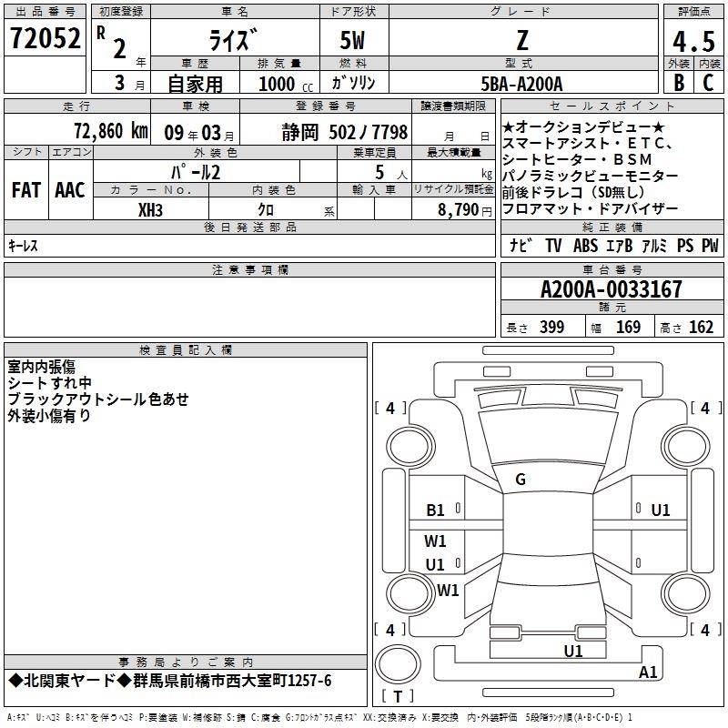This screenshot has height=728, width=728.
Task: Click the spare tire circle above T
Action: [398, 663]
